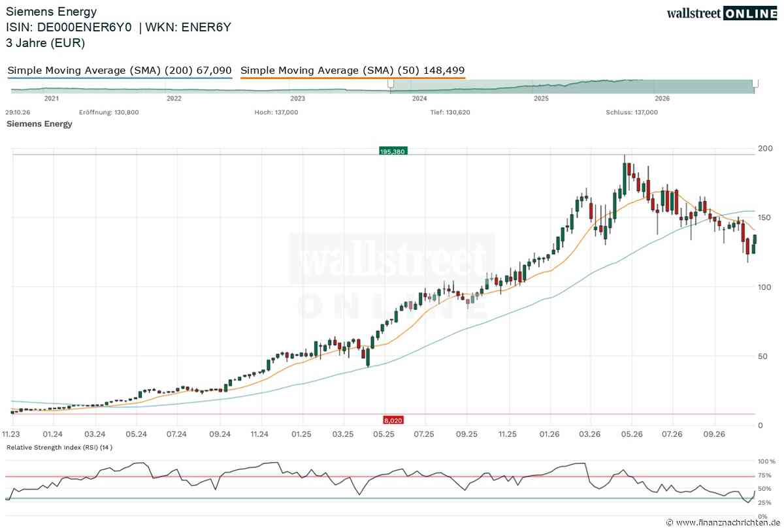Click the right handle of the range navigator

(x=755, y=84)
